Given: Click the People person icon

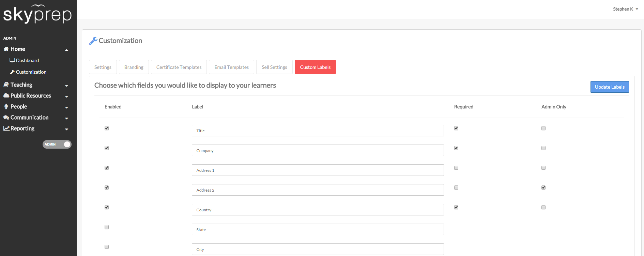Looking at the screenshot, I should [6, 107].
